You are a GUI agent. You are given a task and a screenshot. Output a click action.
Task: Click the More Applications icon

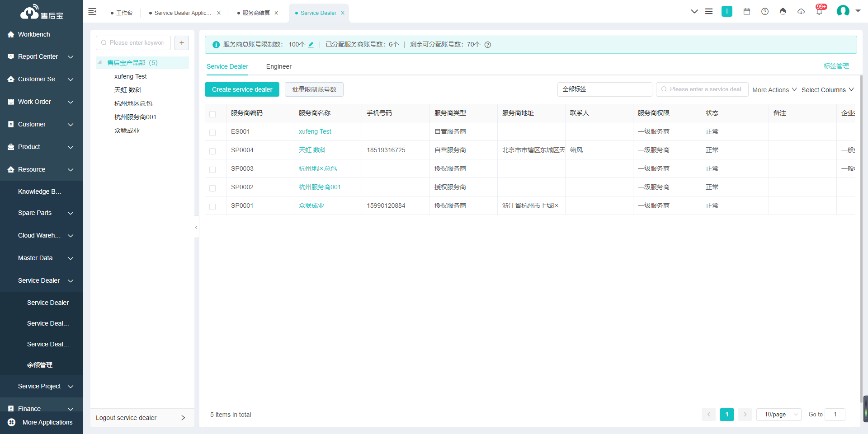point(12,422)
